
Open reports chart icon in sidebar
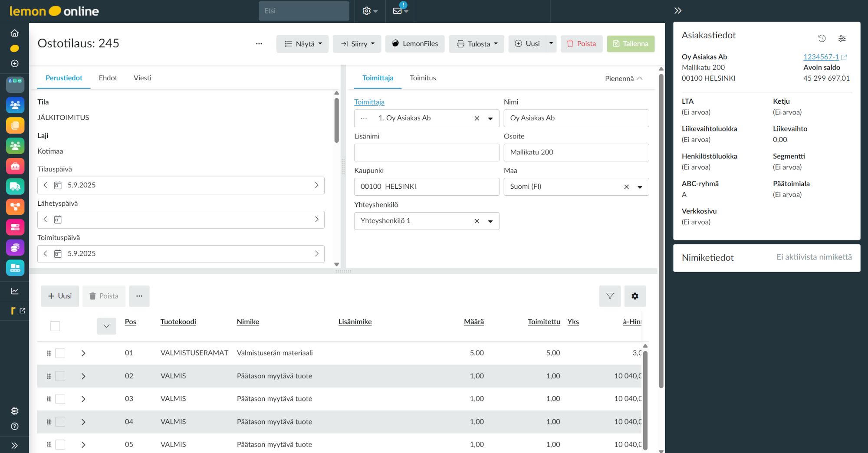click(15, 291)
